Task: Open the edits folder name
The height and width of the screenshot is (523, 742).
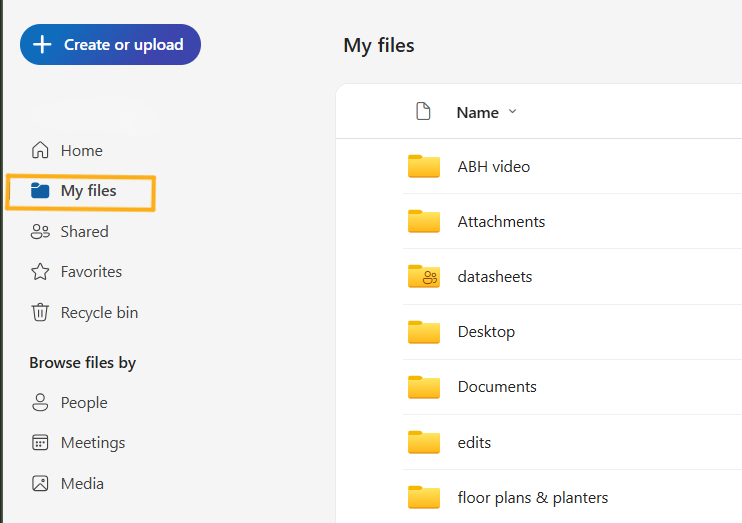Action: pos(474,443)
